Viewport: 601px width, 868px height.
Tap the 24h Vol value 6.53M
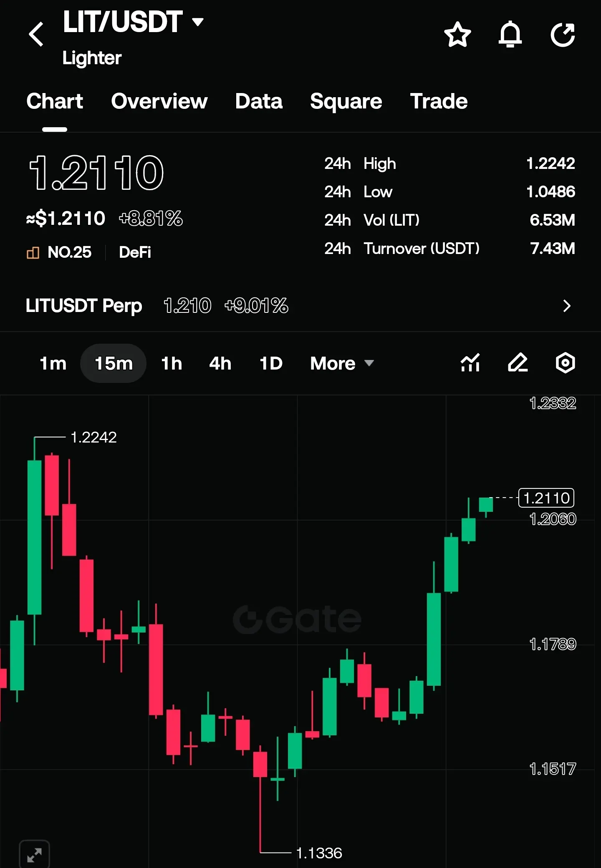click(552, 220)
